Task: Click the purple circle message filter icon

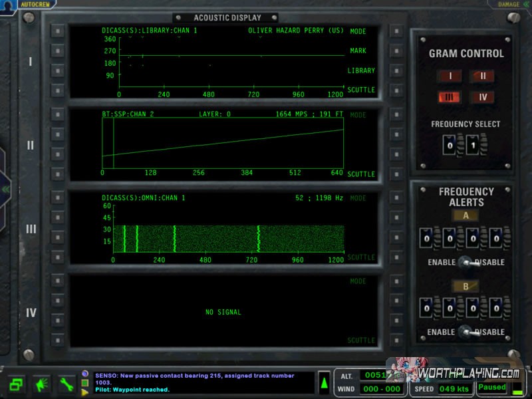Action: pos(85,374)
